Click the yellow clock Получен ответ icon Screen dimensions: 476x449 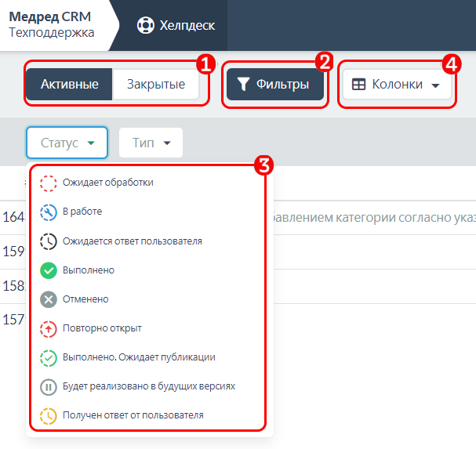point(49,416)
